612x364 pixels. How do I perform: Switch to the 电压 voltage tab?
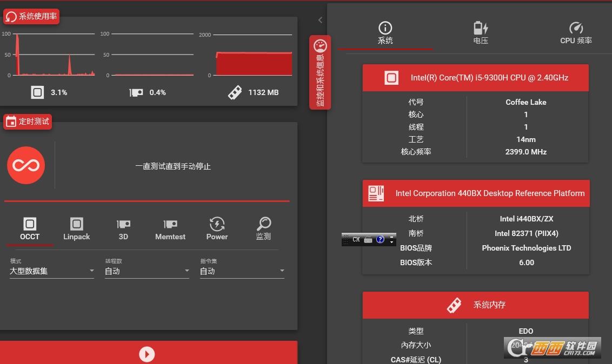[481, 33]
